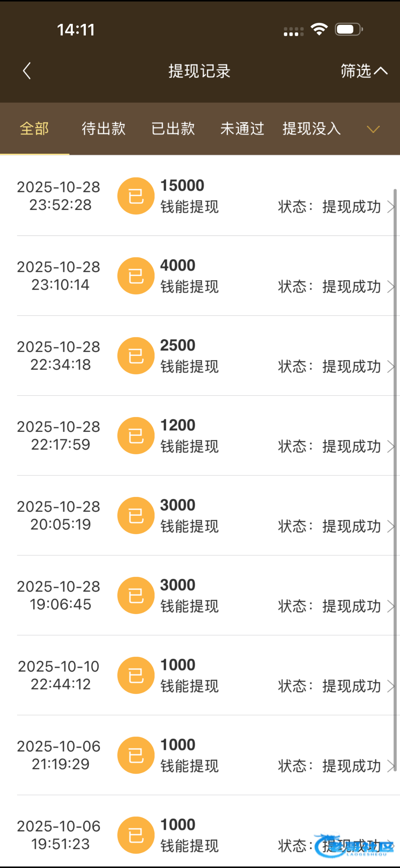Tap 提现成功 status for the 1200 withdrawal
The image size is (400, 868).
coord(351,447)
